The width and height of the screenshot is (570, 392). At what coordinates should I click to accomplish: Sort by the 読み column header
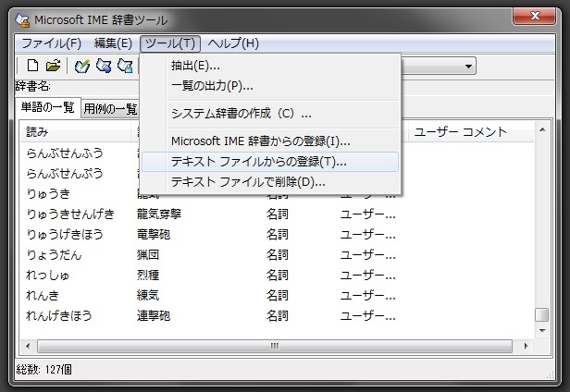pyautogui.click(x=76, y=132)
